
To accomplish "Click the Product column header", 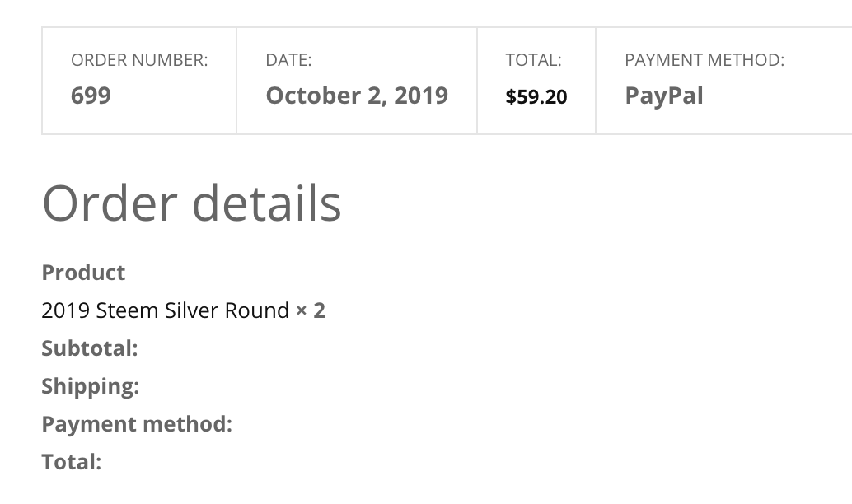I will tap(83, 273).
